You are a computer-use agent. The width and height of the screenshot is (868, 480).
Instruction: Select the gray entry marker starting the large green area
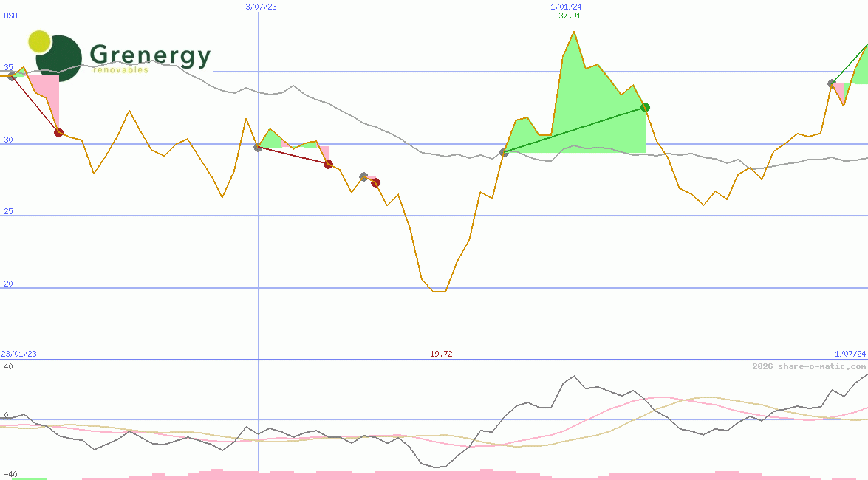click(x=504, y=152)
